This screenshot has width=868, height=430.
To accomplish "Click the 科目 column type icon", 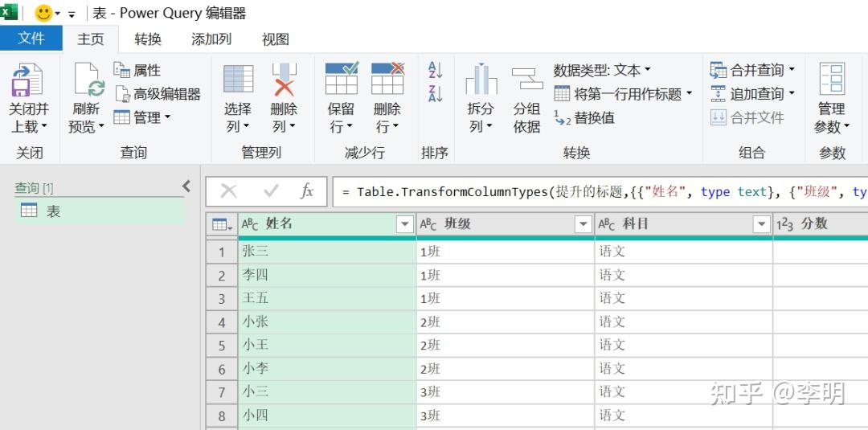I will [608, 224].
